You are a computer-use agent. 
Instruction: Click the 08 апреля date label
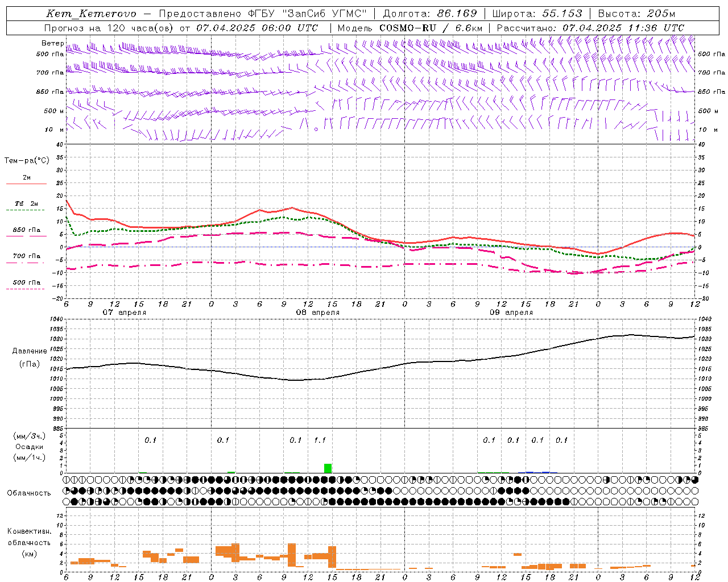coord(317,313)
